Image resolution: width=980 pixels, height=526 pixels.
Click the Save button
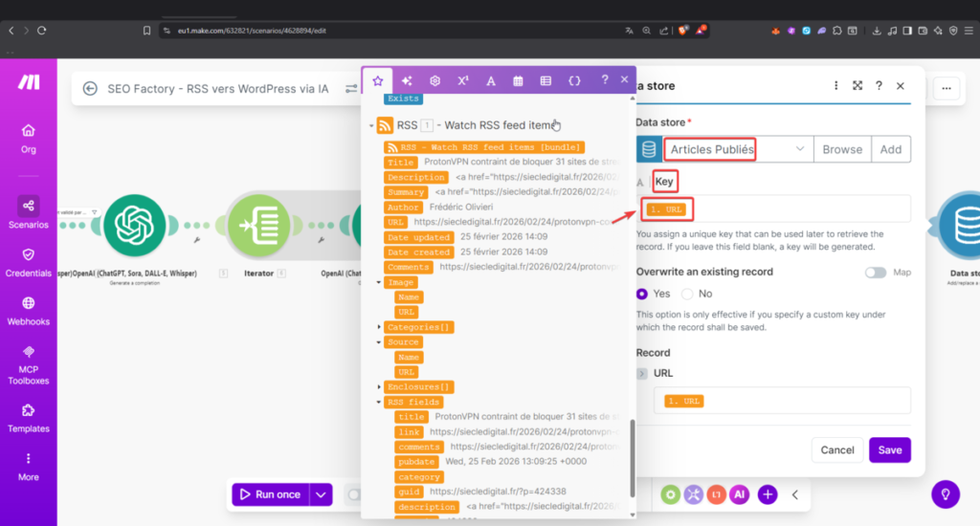889,449
